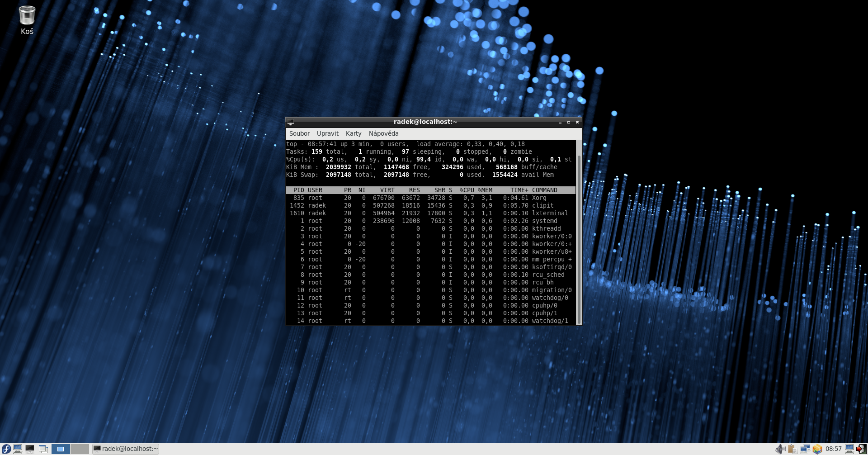Click the package updater box icon

tap(817, 449)
